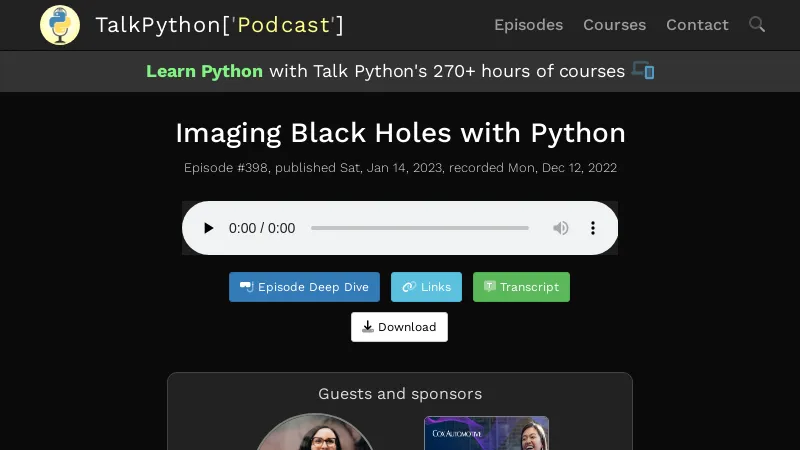View the episode Transcript
Image resolution: width=800 pixels, height=450 pixels.
tap(521, 287)
